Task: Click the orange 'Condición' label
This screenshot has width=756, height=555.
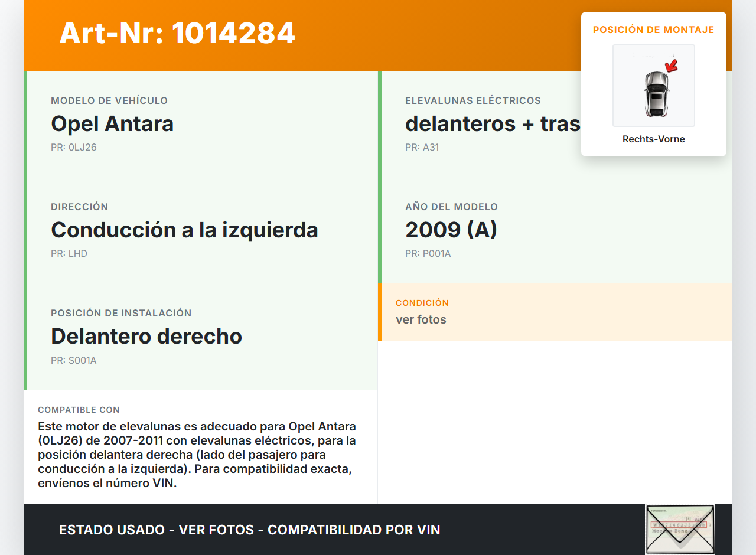Action: pyautogui.click(x=422, y=303)
